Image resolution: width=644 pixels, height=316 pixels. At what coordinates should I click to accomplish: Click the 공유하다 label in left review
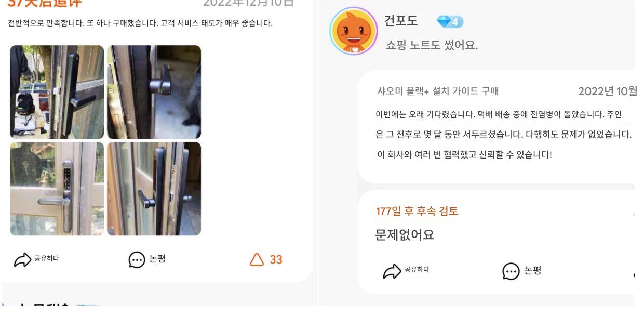[x=47, y=259]
